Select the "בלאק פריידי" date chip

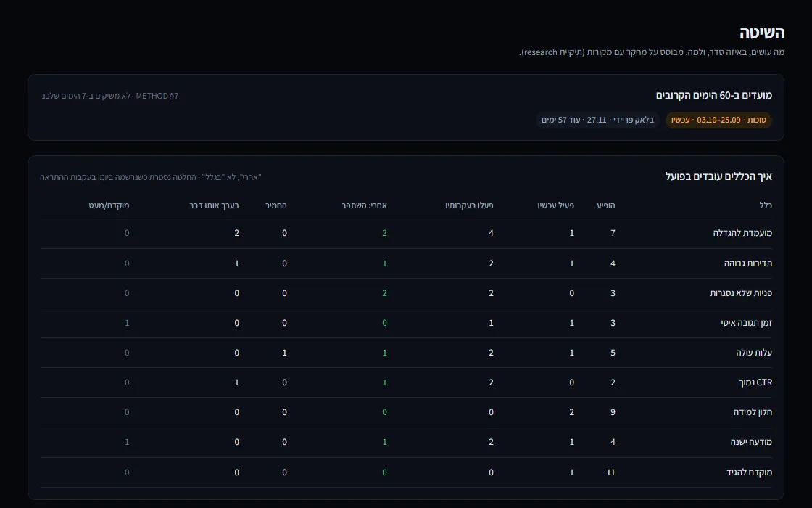tap(597, 120)
